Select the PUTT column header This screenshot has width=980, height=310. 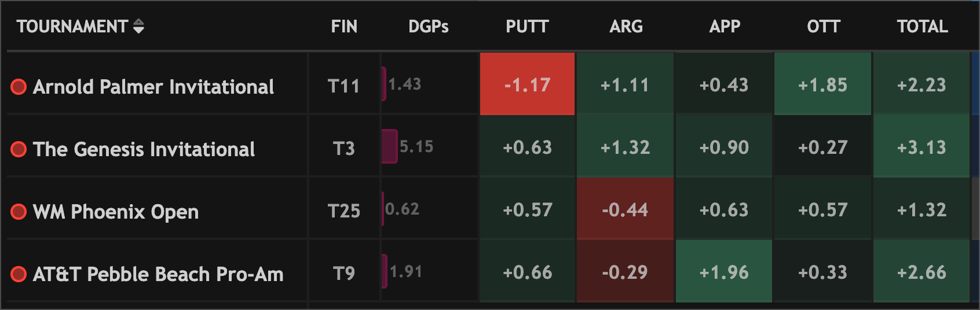(x=527, y=27)
